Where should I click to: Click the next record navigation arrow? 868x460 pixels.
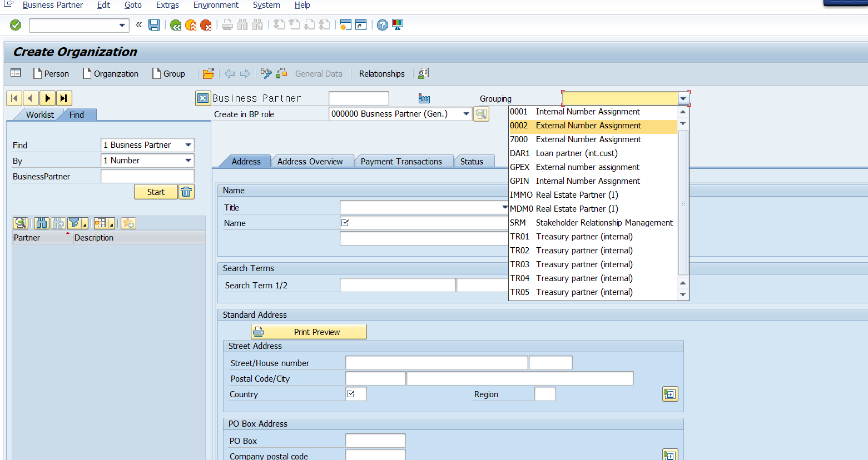(47, 98)
